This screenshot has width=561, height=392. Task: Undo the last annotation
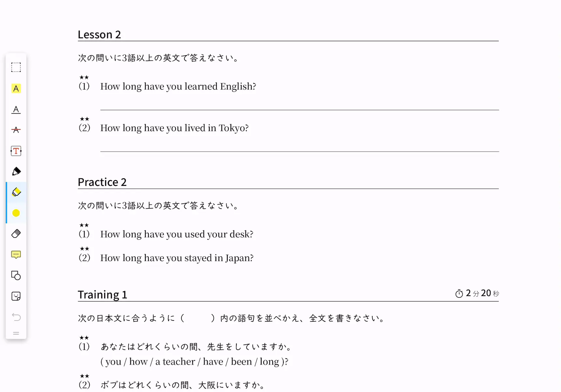[16, 317]
